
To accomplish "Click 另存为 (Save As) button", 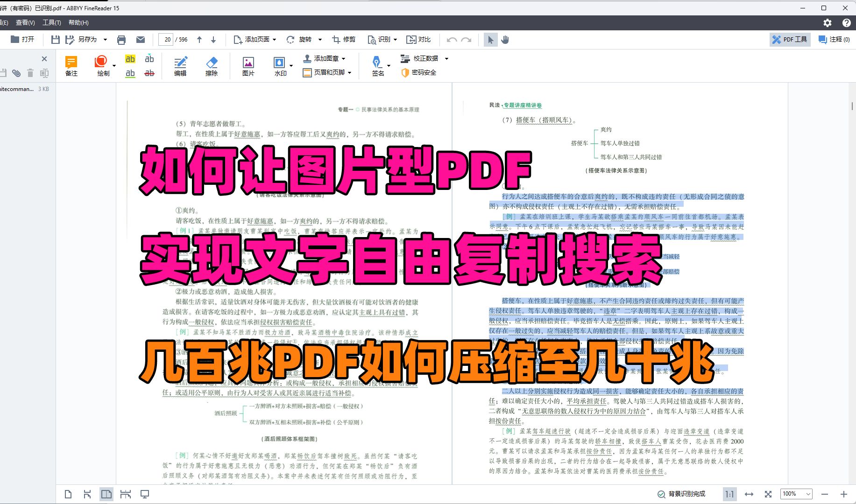I will (x=81, y=40).
